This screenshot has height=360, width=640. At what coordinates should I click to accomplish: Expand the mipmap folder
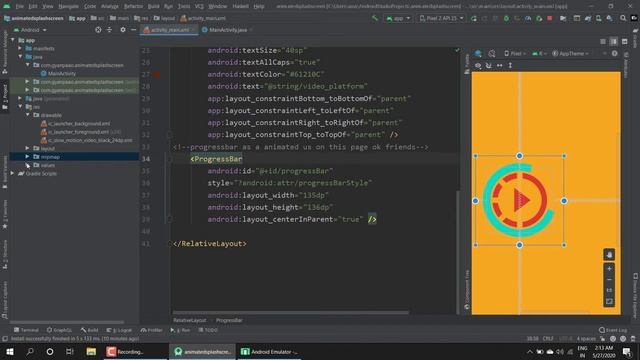click(x=27, y=157)
